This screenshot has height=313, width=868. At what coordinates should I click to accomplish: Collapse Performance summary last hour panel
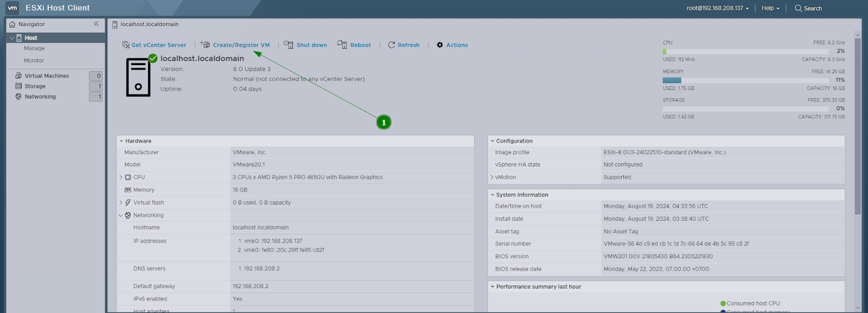point(493,286)
